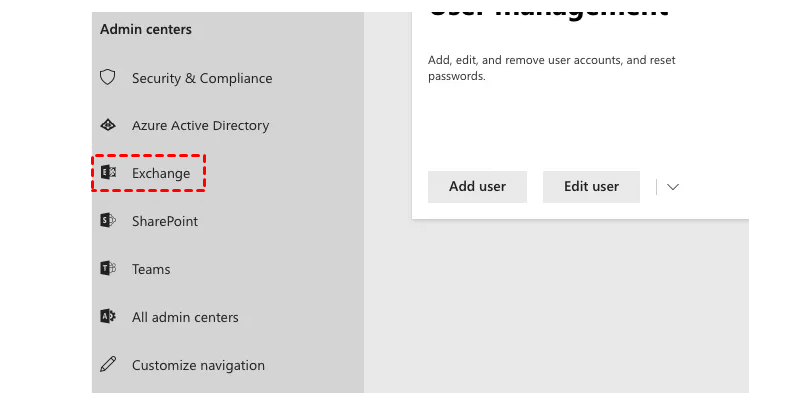Click the Admin centers section header
This screenshot has width=800, height=400.
146,30
